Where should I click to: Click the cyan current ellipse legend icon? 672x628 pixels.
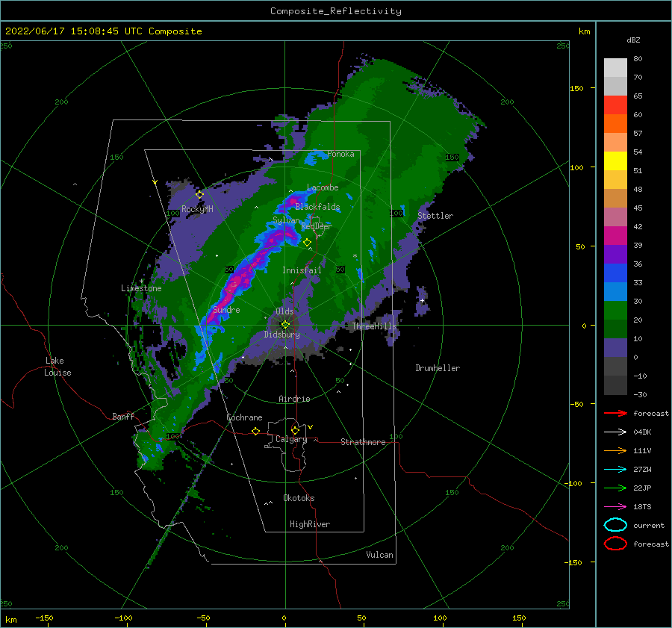615,525
